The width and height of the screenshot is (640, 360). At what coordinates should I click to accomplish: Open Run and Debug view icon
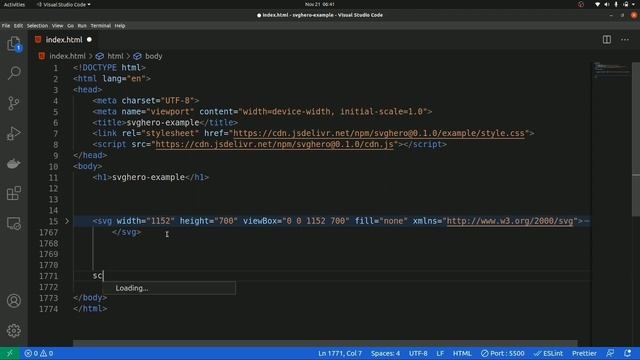point(14,133)
